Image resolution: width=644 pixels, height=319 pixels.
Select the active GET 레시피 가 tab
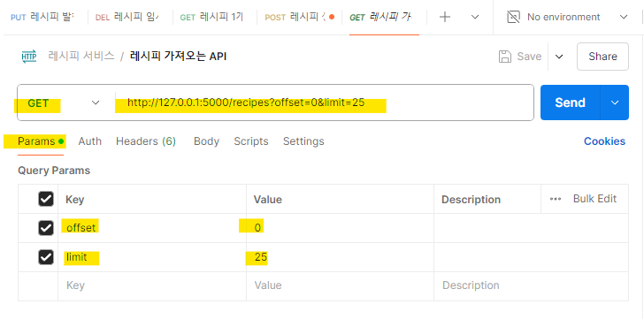click(x=380, y=17)
